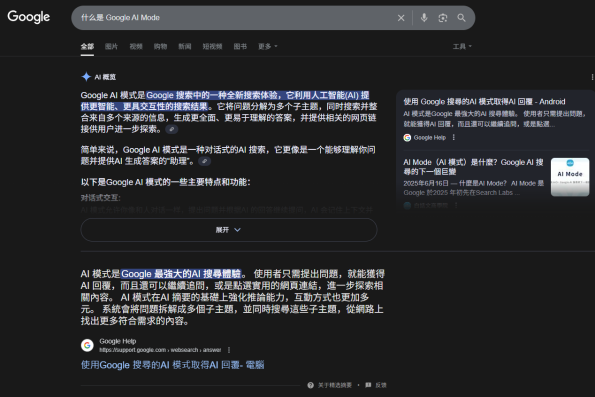The height and width of the screenshot is (397, 595).
Task: Click the 对话式交互 subheading
Action: tap(101, 198)
